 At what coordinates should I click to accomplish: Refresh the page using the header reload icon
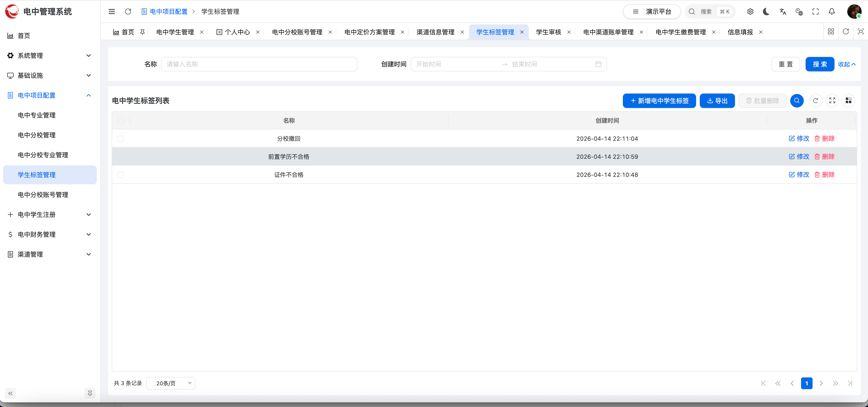pos(128,12)
